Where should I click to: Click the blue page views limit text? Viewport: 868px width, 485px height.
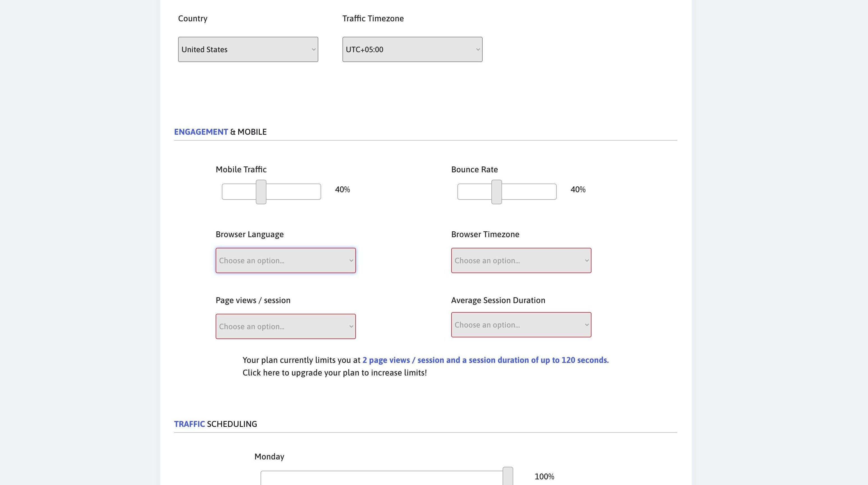point(485,360)
